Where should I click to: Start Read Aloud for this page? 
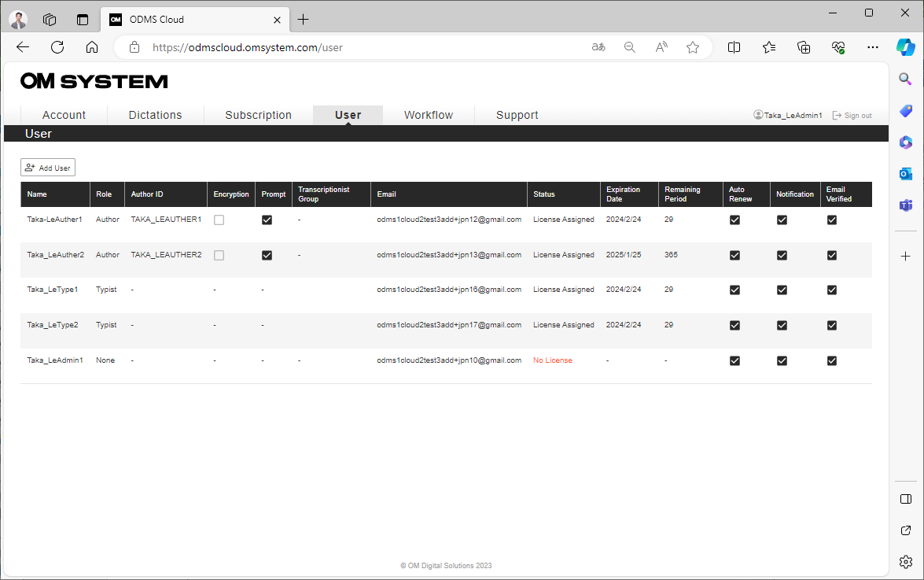[x=661, y=47]
